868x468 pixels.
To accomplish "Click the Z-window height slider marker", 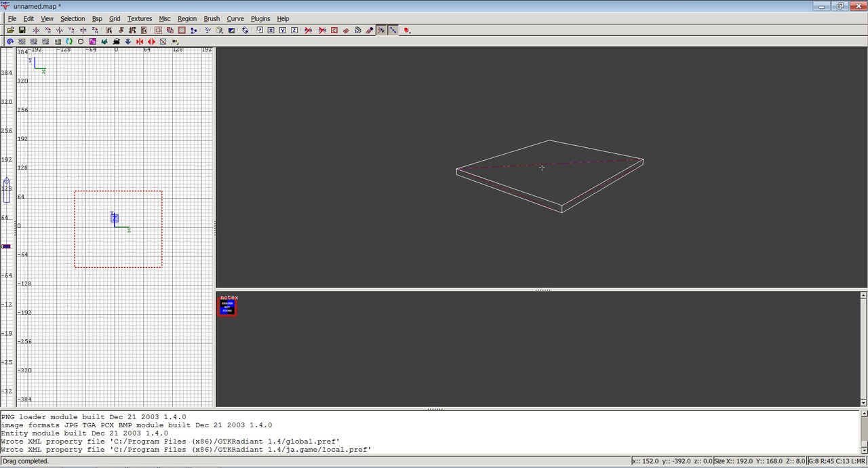I will click(x=7, y=191).
